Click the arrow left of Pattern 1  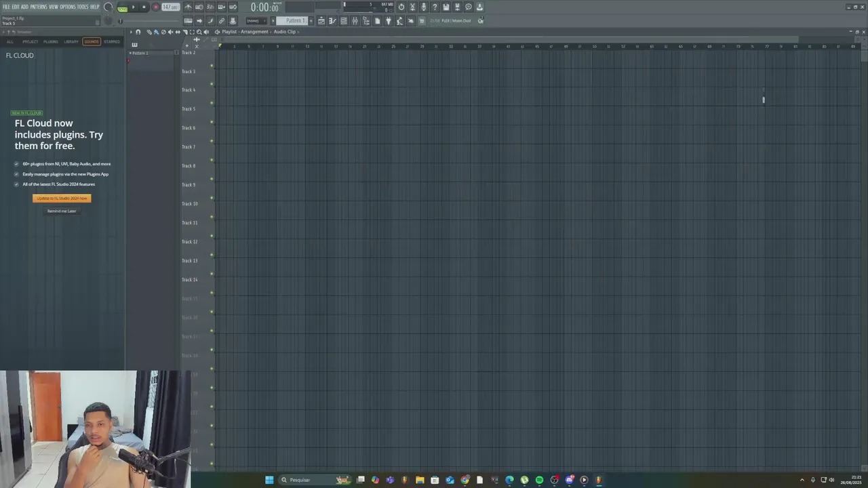273,20
